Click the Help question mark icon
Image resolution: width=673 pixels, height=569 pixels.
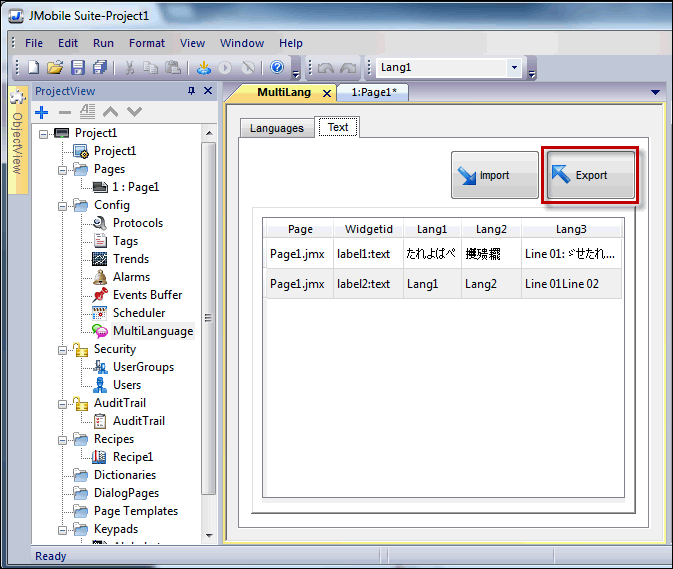[x=277, y=68]
